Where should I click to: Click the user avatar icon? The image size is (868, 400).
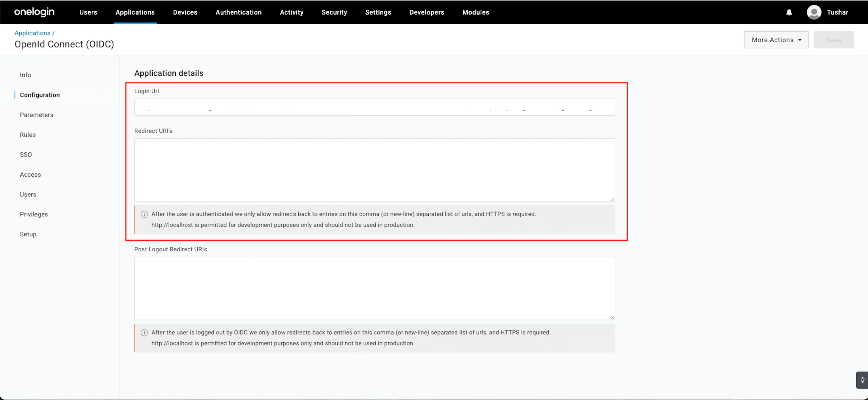coord(814,12)
